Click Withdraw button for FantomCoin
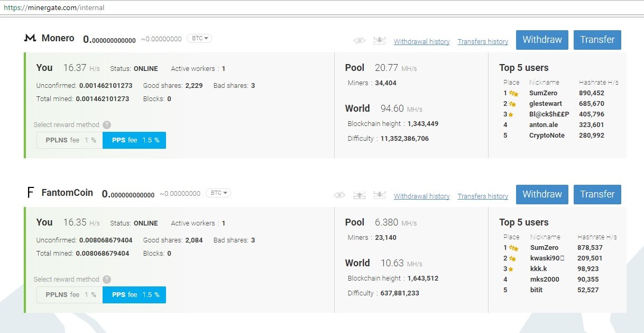 pos(542,194)
